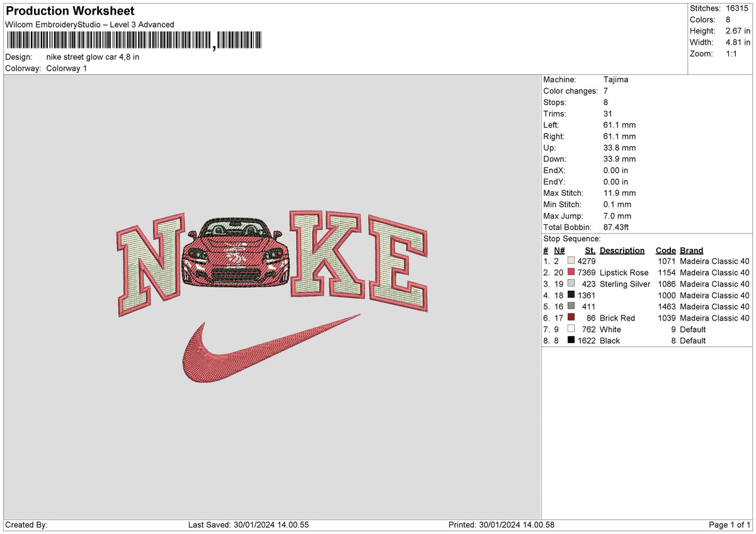756x534 pixels.
Task: Click the Brick Red color swatch
Action: tap(571, 318)
